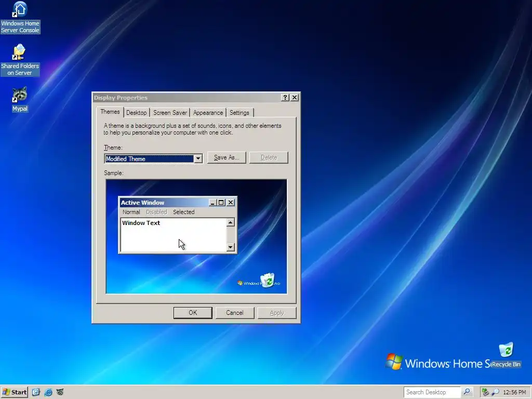The height and width of the screenshot is (399, 532).
Task: Click the theme sample preview image
Action: pyautogui.click(x=196, y=236)
